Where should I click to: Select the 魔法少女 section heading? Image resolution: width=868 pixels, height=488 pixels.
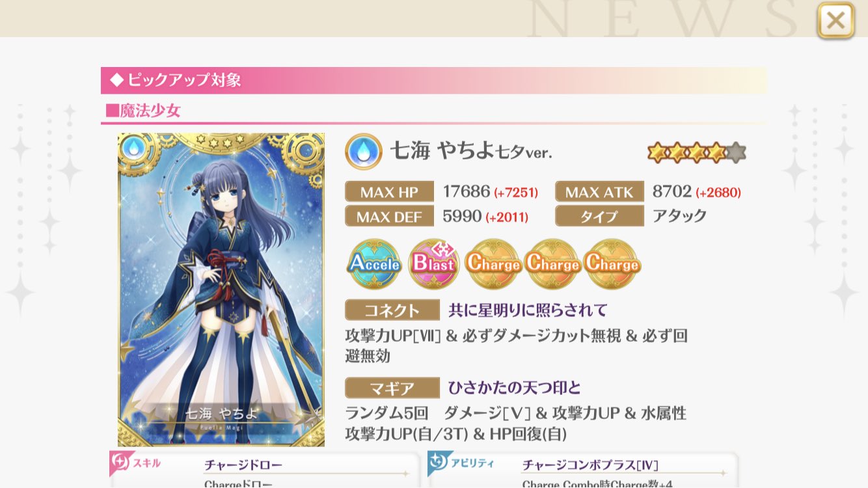pos(142,110)
